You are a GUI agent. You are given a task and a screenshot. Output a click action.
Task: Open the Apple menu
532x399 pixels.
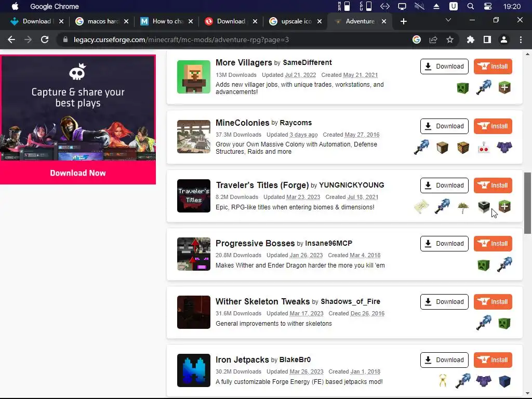(x=15, y=6)
